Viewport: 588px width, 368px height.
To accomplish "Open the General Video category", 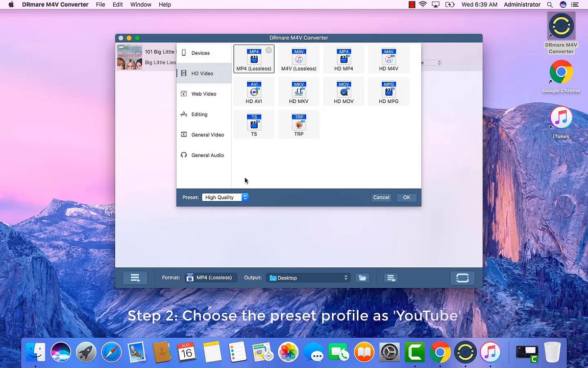I will (x=204, y=134).
